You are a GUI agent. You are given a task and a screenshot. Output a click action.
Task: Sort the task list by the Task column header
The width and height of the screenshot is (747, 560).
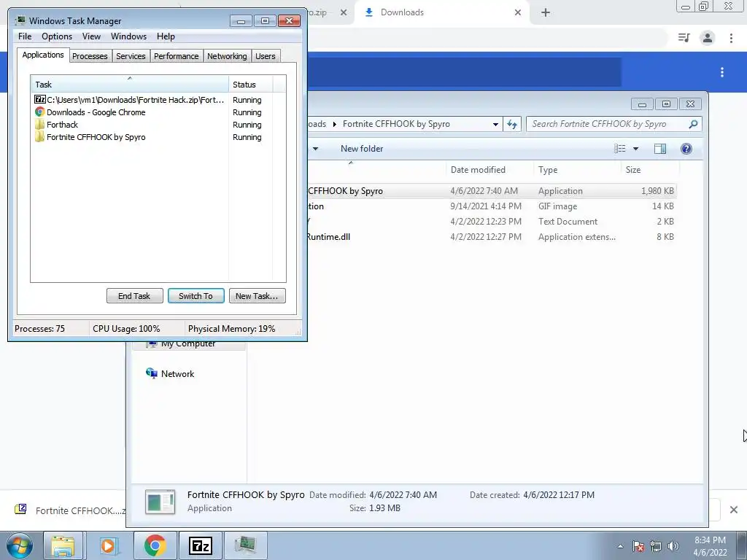130,85
